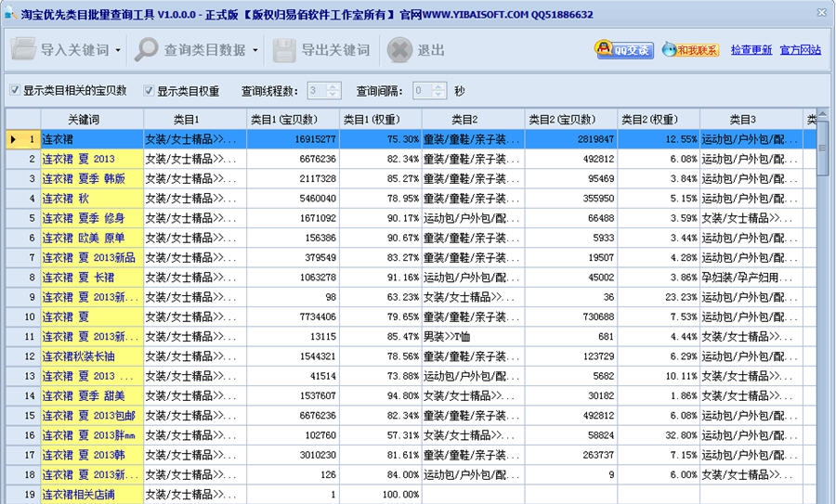Open the 官方网站 link
This screenshot has width=836, height=504.
[x=801, y=49]
